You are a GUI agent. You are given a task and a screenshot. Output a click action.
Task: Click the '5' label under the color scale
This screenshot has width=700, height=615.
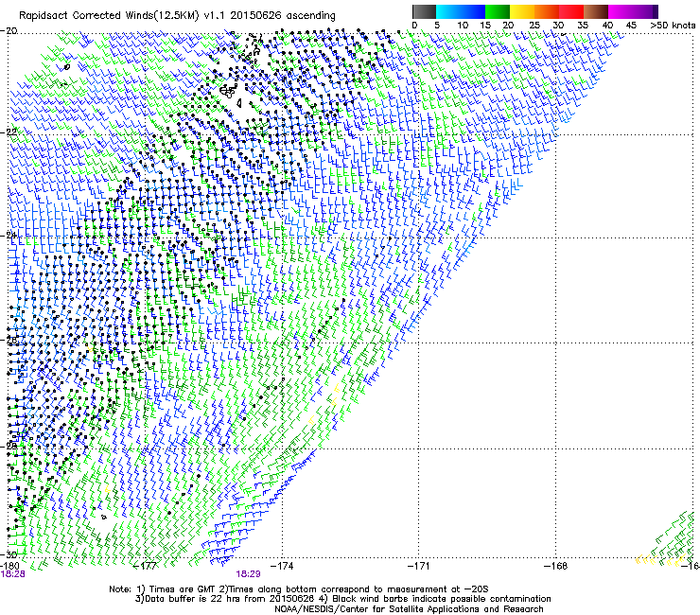437,26
